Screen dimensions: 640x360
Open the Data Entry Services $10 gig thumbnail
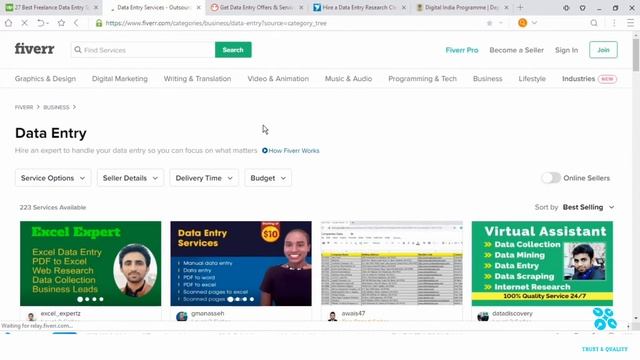(241, 263)
